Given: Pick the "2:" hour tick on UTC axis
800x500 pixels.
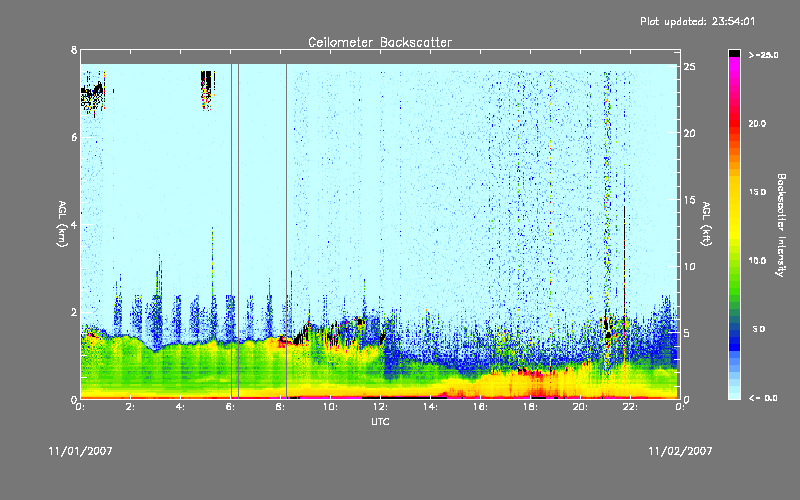Looking at the screenshot, I should coord(130,407).
